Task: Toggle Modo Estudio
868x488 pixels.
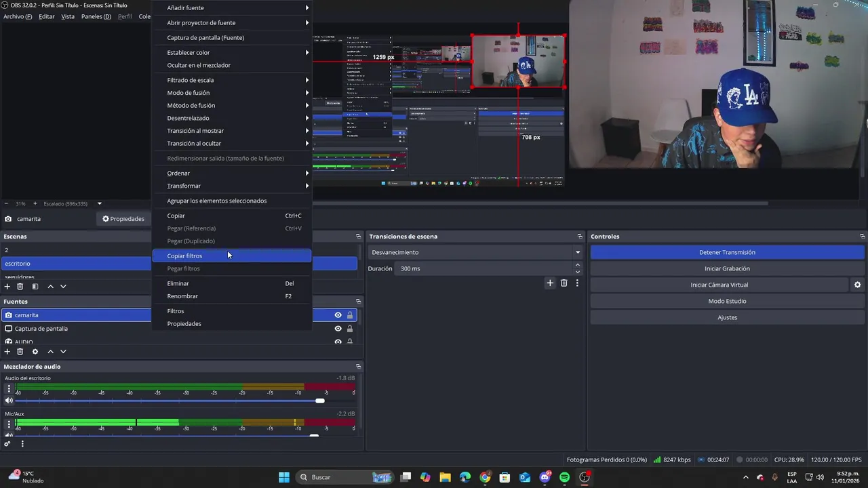Action: pos(727,301)
